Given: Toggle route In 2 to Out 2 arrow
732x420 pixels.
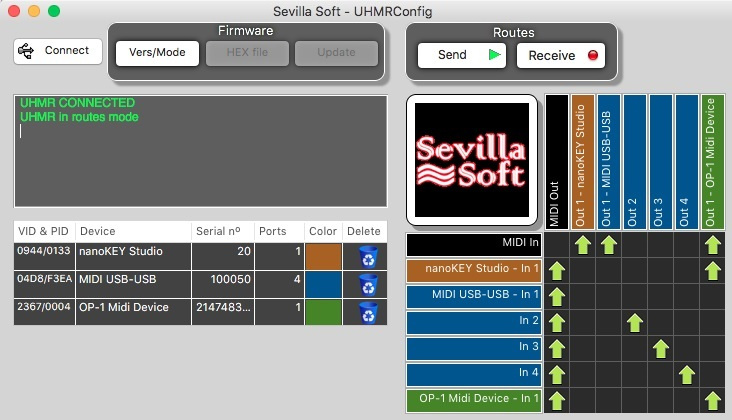Looking at the screenshot, I should point(635,323).
